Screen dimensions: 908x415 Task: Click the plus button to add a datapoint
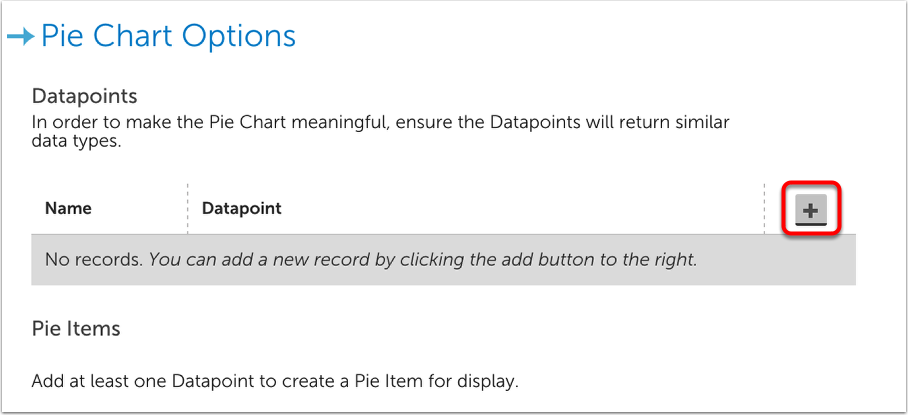[x=811, y=210]
